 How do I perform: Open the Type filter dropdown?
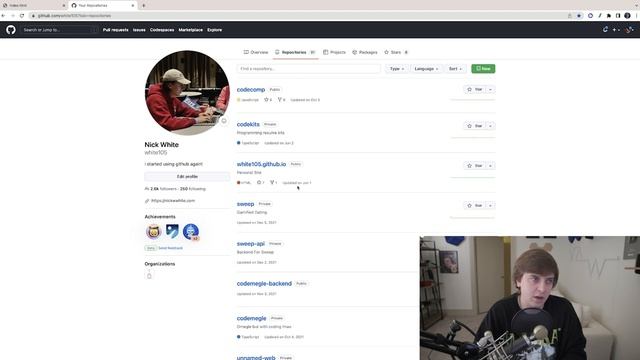(x=397, y=69)
